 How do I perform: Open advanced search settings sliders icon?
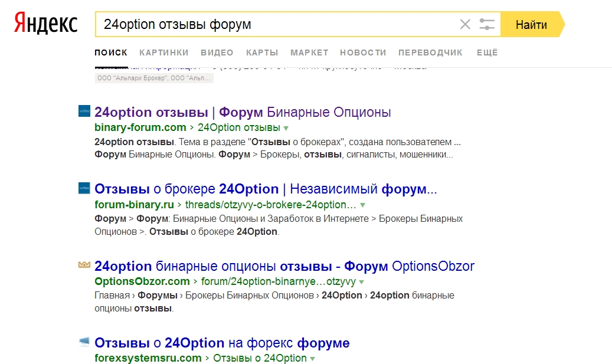point(487,24)
